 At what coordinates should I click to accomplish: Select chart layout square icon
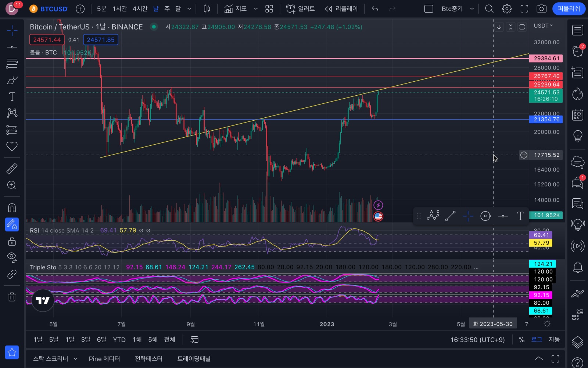coord(429,9)
